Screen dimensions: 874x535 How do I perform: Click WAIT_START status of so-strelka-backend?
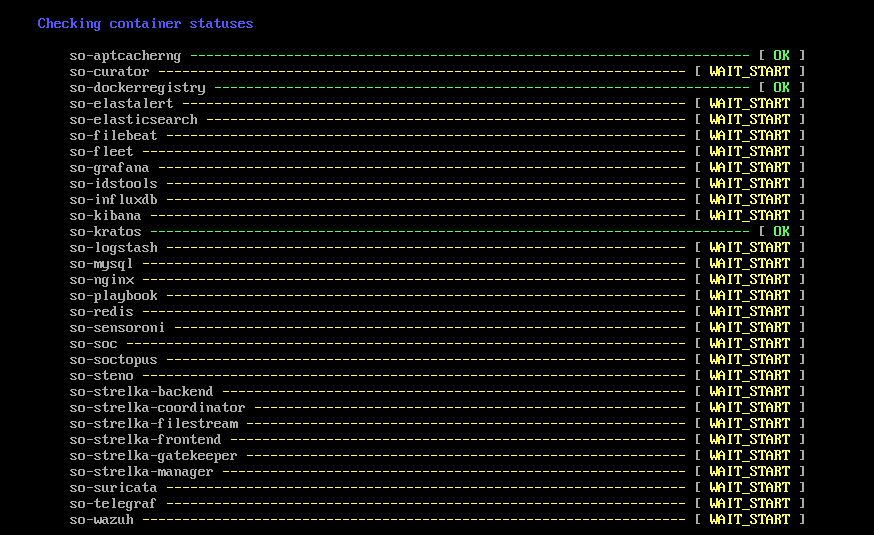[x=749, y=392]
